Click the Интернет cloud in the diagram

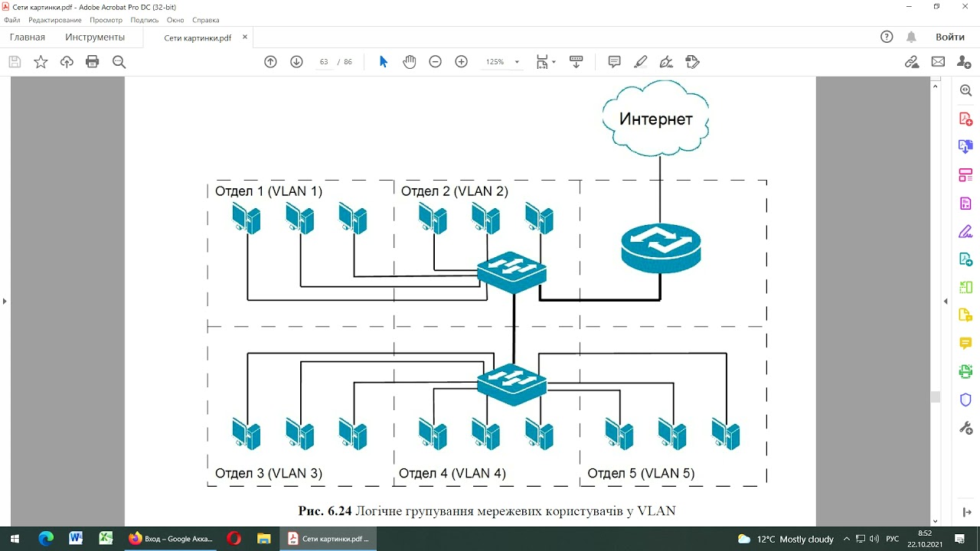tap(656, 119)
